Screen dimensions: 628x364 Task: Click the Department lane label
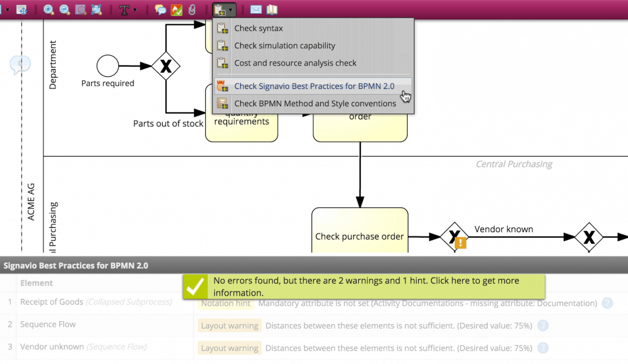pyautogui.click(x=52, y=65)
